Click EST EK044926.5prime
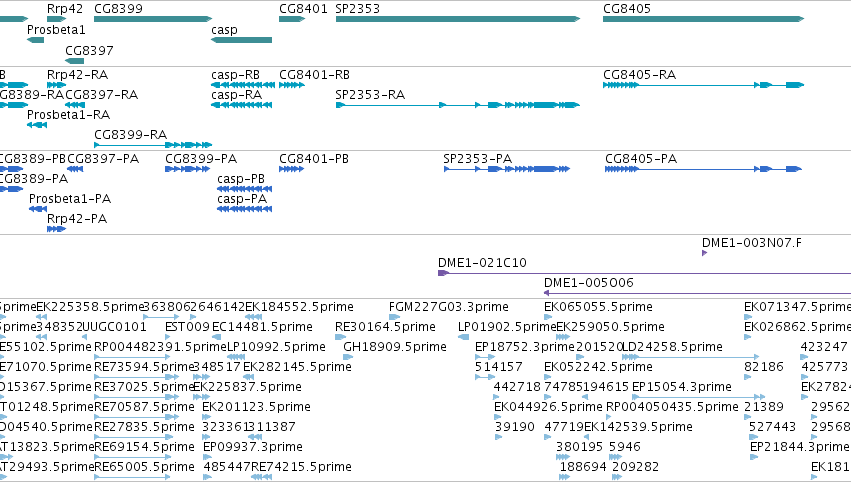This screenshot has height=482, width=851. (x=548, y=408)
